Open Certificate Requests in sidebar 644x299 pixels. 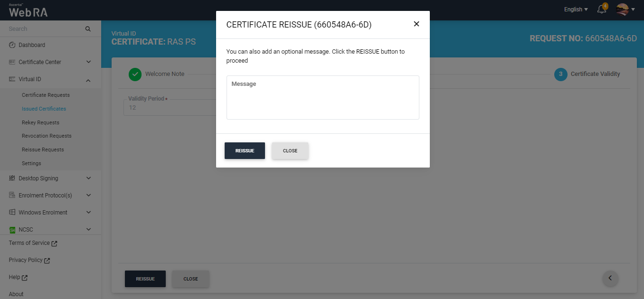click(x=46, y=95)
